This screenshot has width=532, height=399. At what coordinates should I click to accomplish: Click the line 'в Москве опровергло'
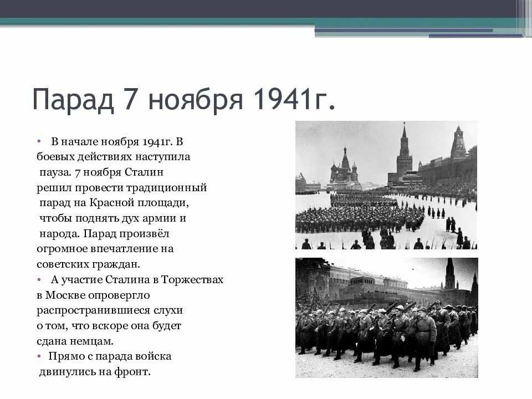coord(93,295)
